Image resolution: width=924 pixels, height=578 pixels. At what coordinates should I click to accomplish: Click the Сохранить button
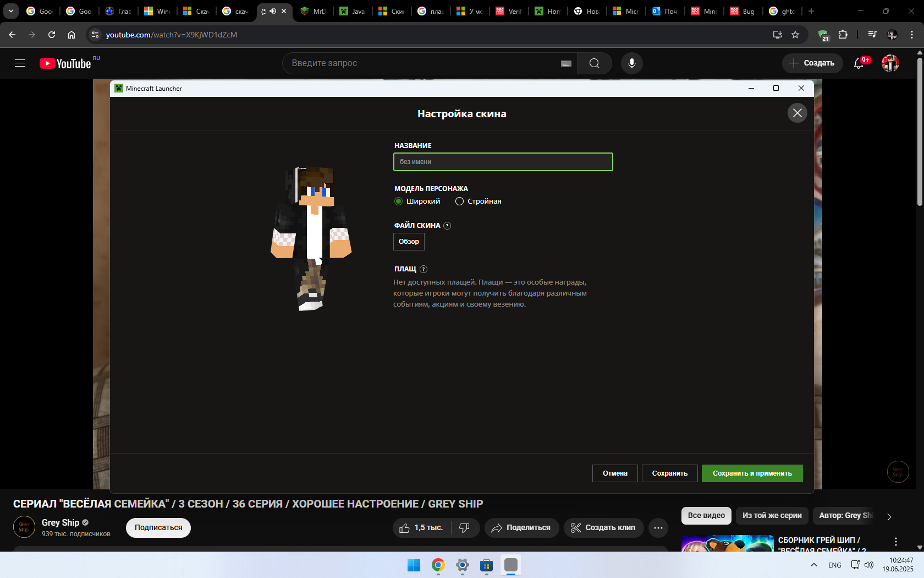click(x=670, y=473)
